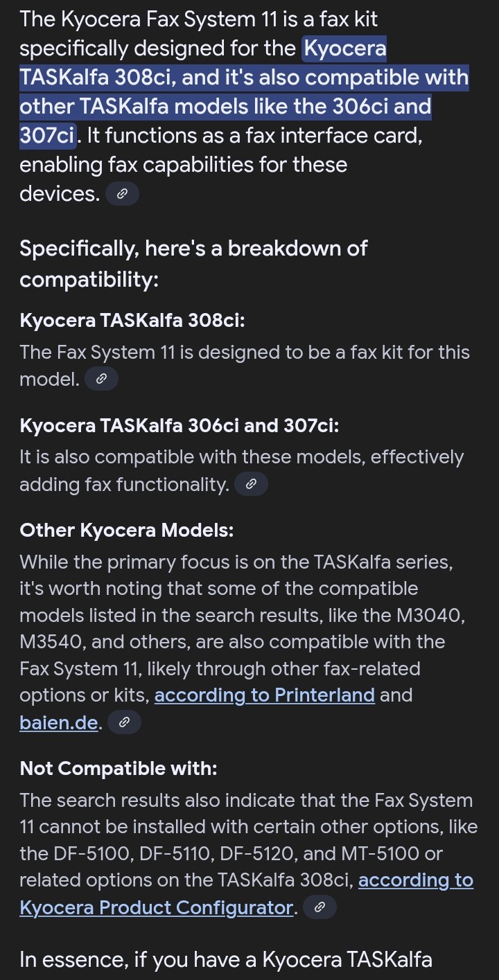Open source link icon after 'model.'
Image resolution: width=499 pixels, height=980 pixels.
click(101, 379)
